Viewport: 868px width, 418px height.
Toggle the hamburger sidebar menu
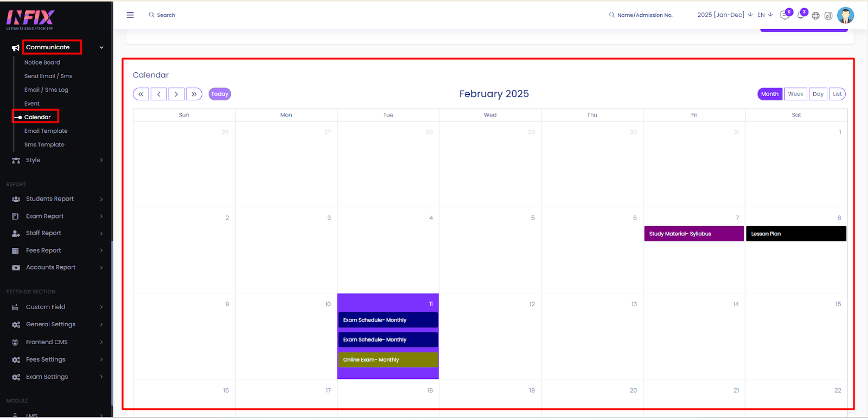coord(130,15)
